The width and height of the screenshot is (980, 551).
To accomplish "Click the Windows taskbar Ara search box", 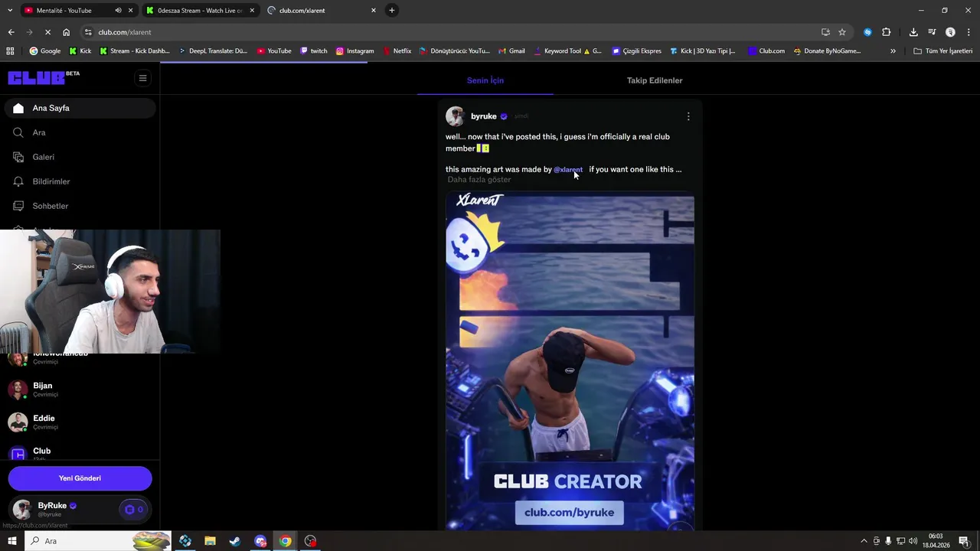I will [x=100, y=541].
